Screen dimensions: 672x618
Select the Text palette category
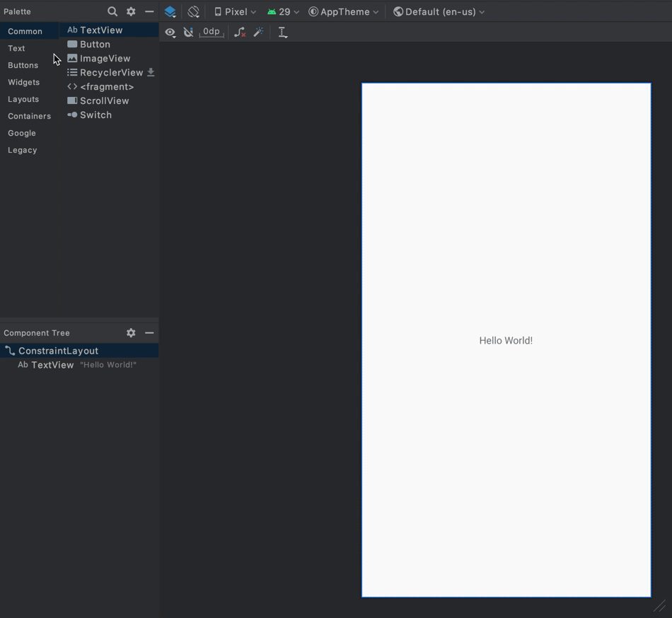(29, 48)
